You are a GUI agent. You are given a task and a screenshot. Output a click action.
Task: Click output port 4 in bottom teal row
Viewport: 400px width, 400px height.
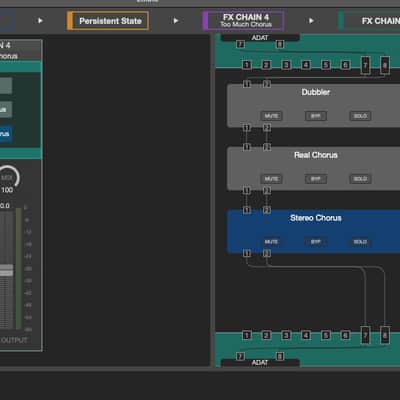click(306, 335)
